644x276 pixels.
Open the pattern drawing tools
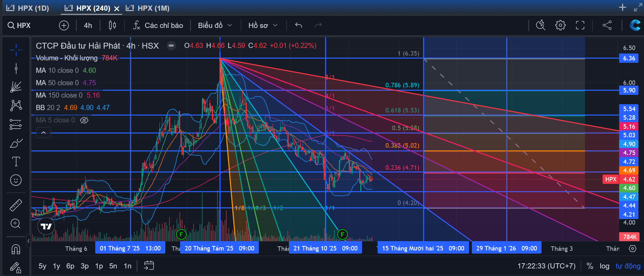point(16,105)
